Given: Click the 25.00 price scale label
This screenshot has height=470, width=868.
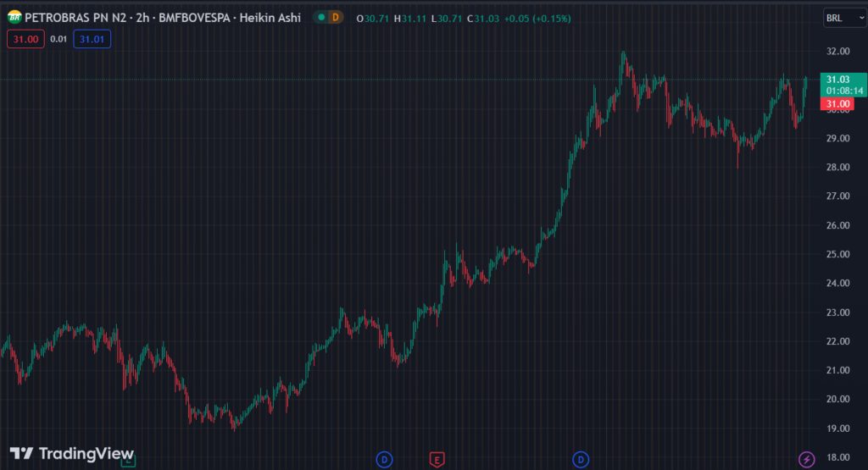Looking at the screenshot, I should (838, 254).
